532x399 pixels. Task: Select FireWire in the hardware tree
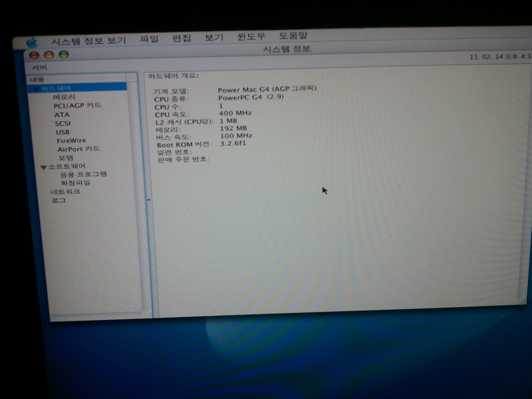tap(71, 141)
